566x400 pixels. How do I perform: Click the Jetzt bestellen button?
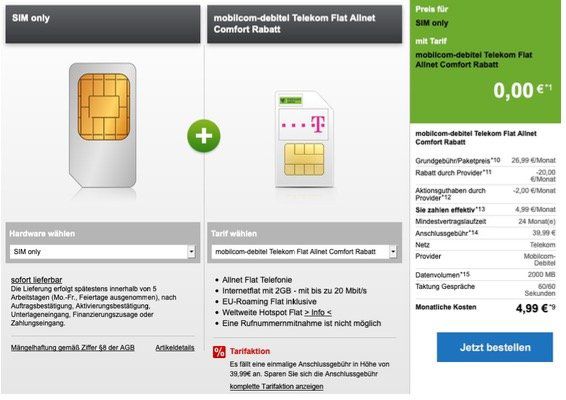pyautogui.click(x=495, y=347)
